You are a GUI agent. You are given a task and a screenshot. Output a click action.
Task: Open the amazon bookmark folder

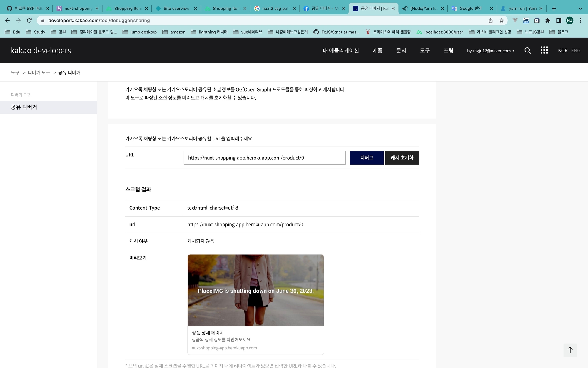click(x=174, y=32)
